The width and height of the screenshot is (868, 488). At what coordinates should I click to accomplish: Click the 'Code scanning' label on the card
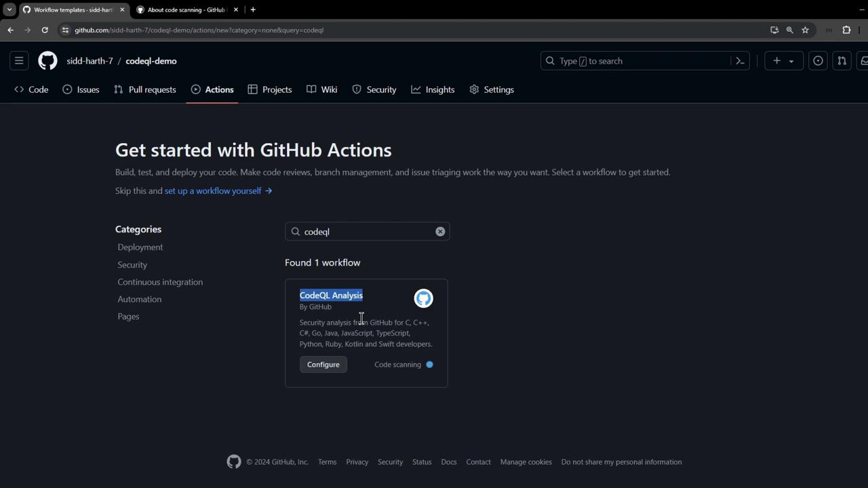click(x=398, y=365)
